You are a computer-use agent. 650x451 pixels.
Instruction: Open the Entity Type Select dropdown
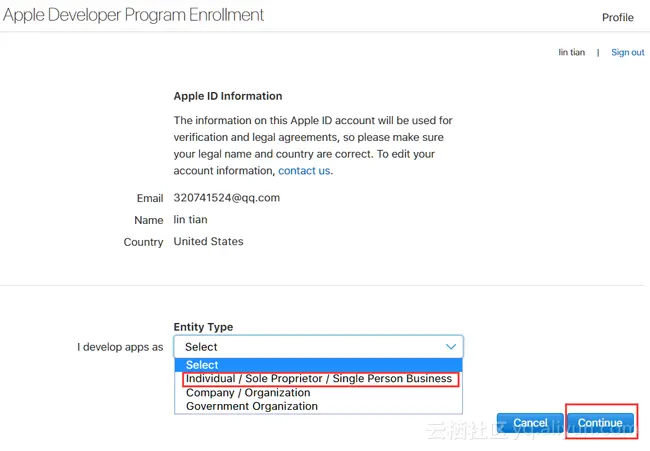pyautogui.click(x=318, y=347)
